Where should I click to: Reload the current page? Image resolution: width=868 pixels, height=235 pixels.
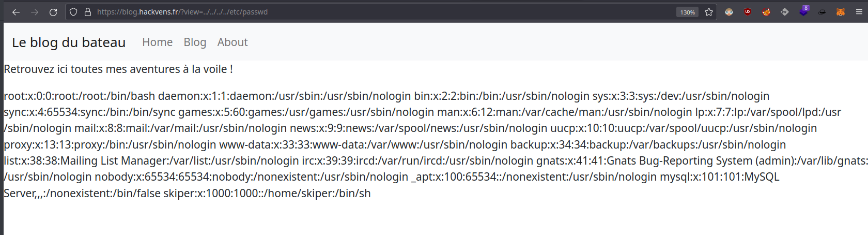(x=53, y=12)
